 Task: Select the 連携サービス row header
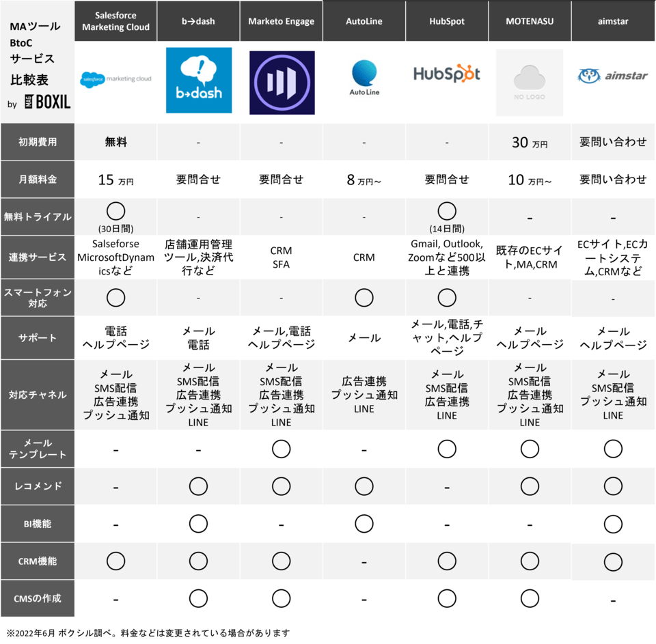pyautogui.click(x=38, y=257)
